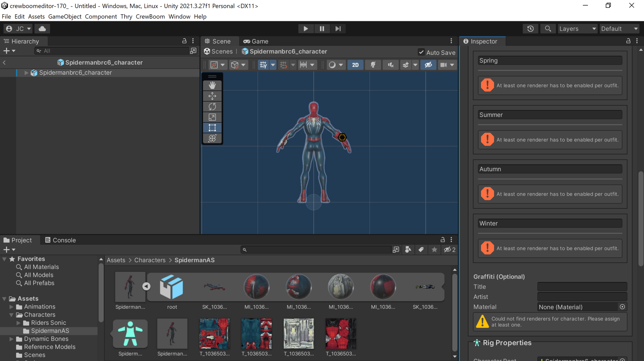Go back from prefab in Hierarchy

[x=4, y=62]
